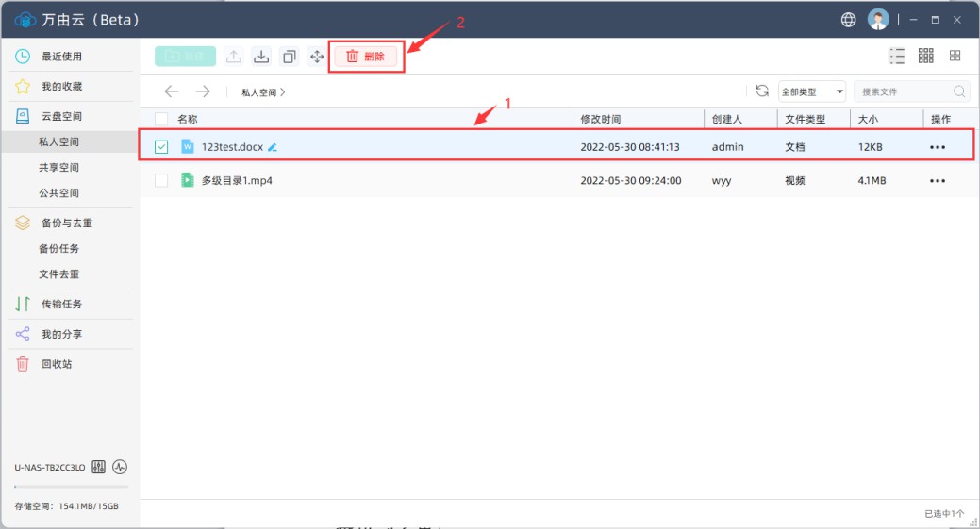This screenshot has width=980, height=529.
Task: Click the rename pencil icon next to 123test.docx
Action: coord(273,147)
